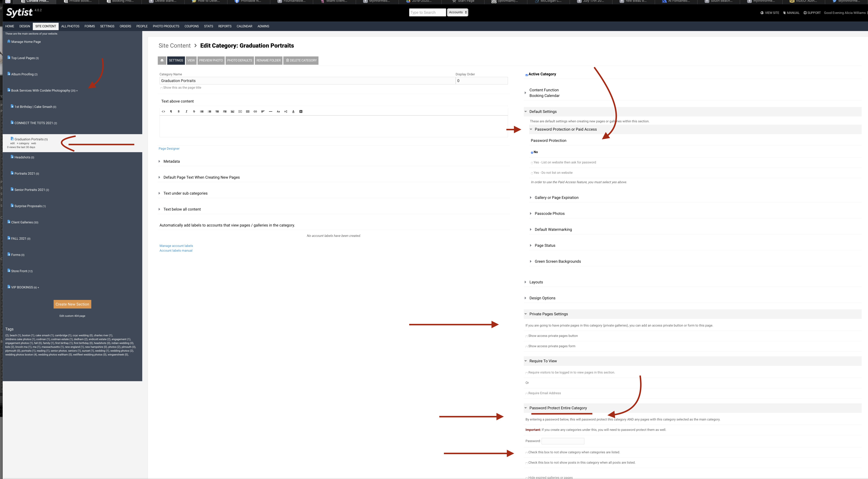Open text alignment options
This screenshot has height=479, width=868.
click(263, 112)
